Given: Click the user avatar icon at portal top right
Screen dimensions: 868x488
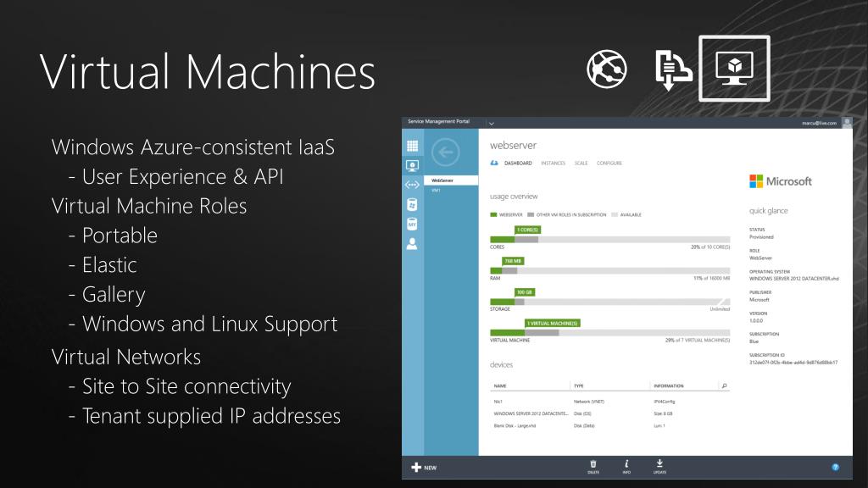Looking at the screenshot, I should click(x=847, y=123).
